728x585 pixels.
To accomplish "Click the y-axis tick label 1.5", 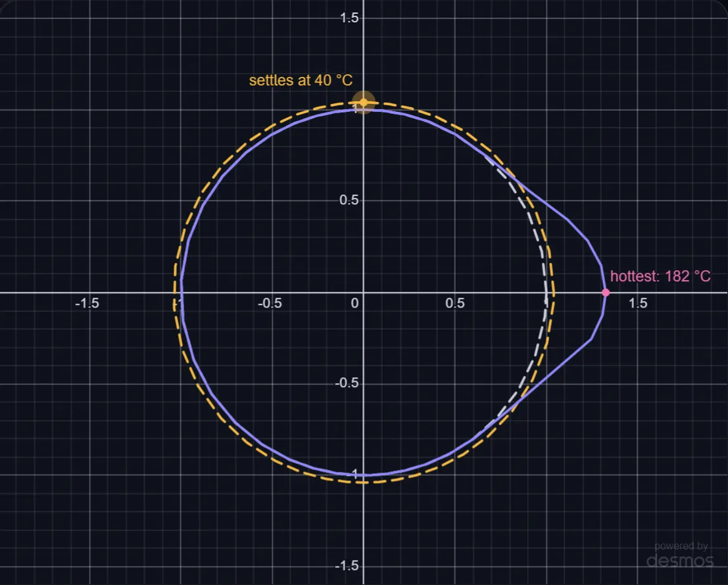I will (x=349, y=18).
